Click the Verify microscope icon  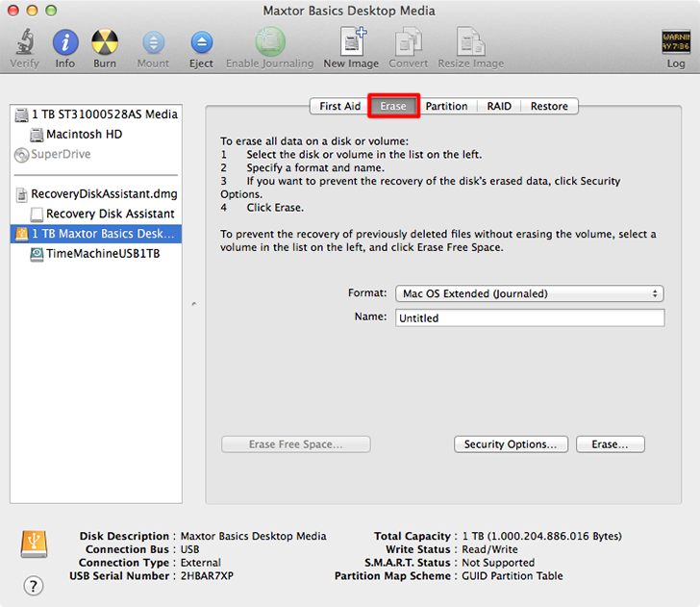[25, 41]
